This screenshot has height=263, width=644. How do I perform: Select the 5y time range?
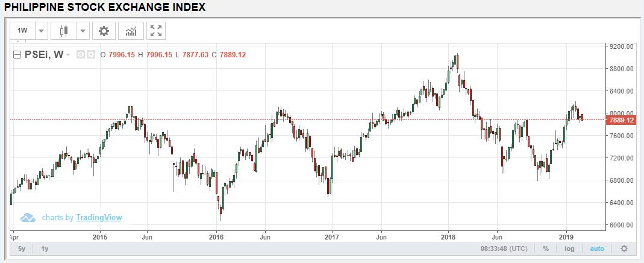click(22, 249)
